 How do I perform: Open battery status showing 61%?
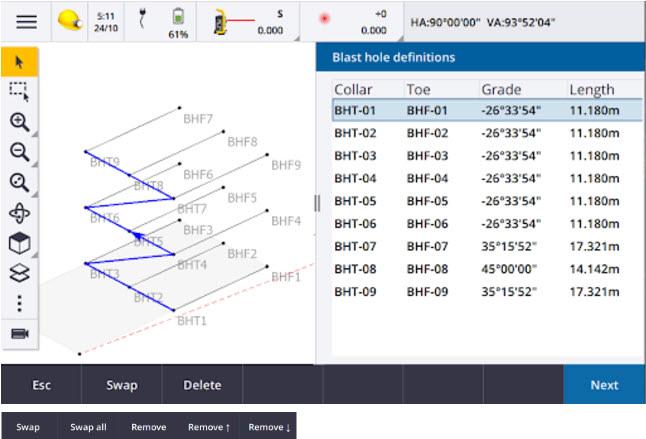pos(178,21)
